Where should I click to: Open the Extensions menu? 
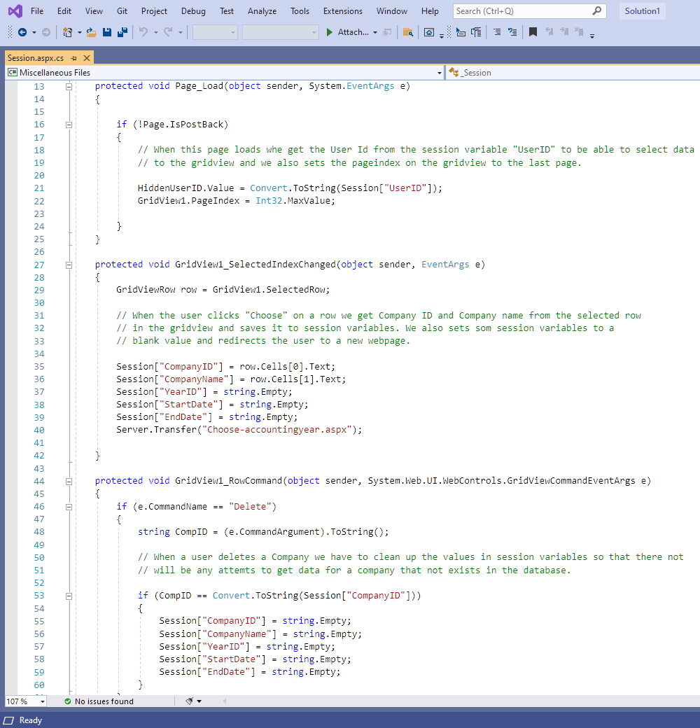click(342, 11)
